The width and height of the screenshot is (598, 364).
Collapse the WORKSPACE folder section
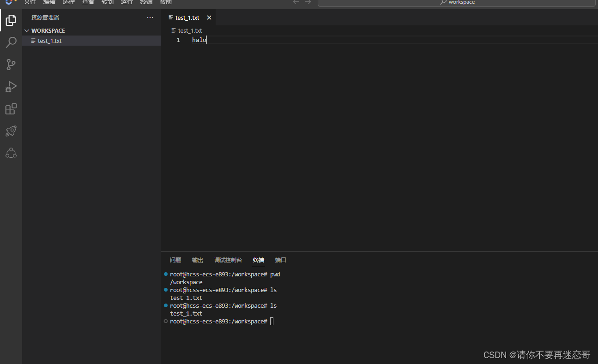(91, 30)
